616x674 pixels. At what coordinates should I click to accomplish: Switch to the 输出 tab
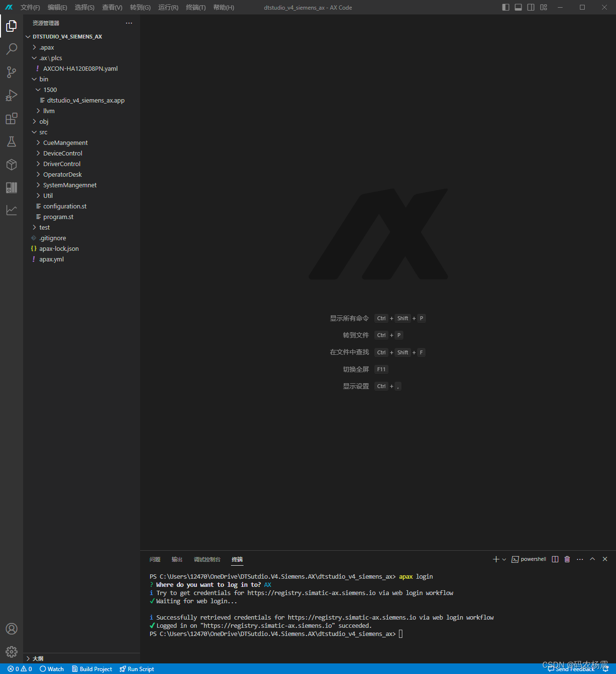(176, 559)
